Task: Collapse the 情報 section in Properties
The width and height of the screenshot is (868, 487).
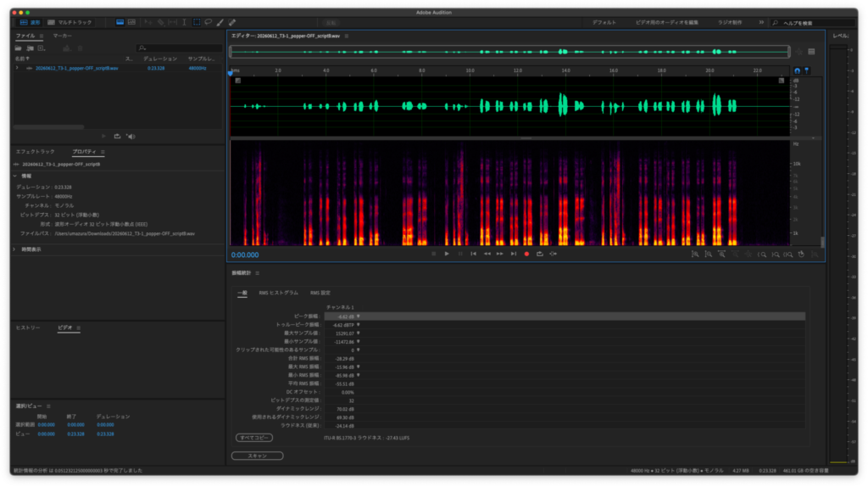Action: tap(15, 176)
